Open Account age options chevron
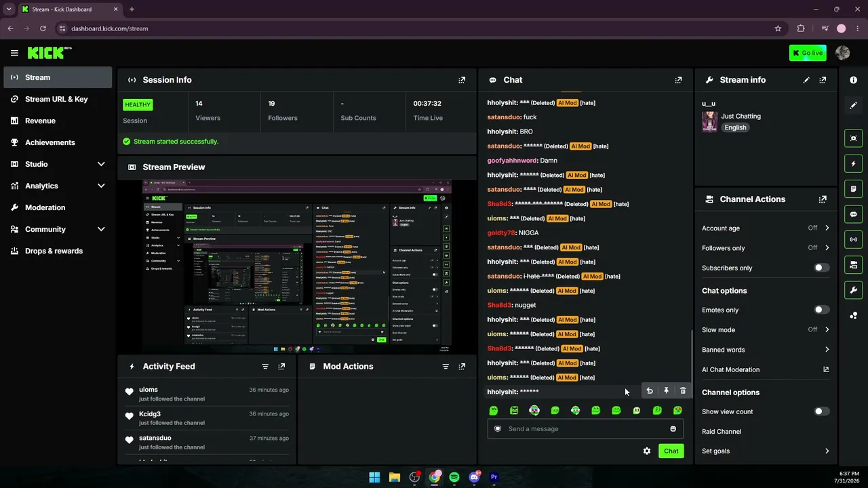Image resolution: width=868 pixels, height=488 pixels. point(827,228)
